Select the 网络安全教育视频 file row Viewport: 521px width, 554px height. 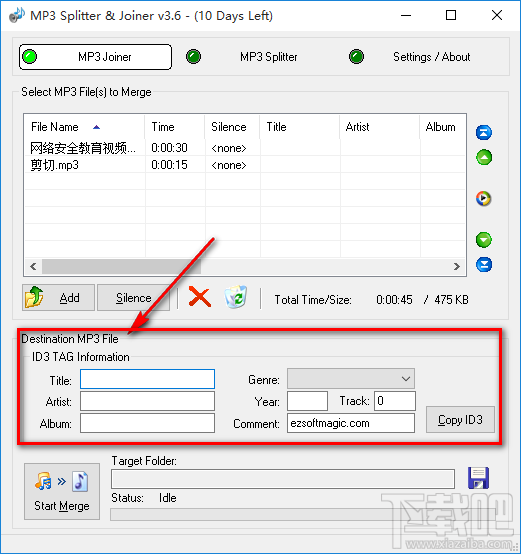(244, 148)
